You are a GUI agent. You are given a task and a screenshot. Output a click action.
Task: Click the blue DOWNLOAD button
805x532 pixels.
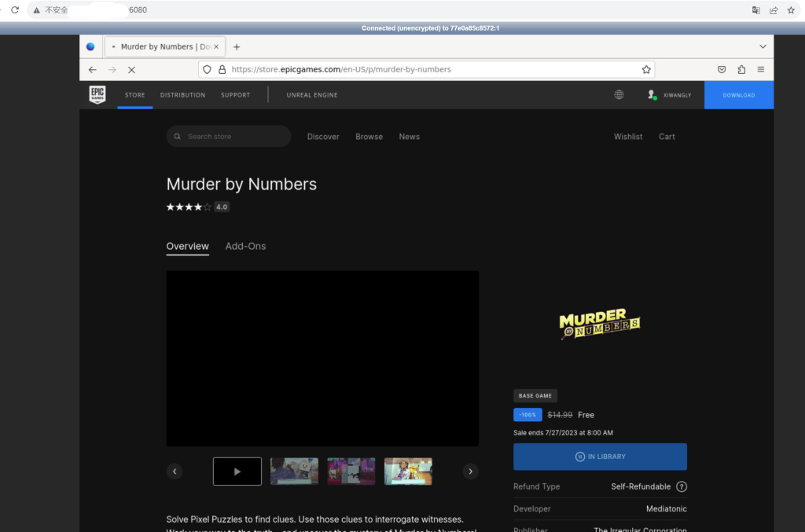(x=739, y=95)
